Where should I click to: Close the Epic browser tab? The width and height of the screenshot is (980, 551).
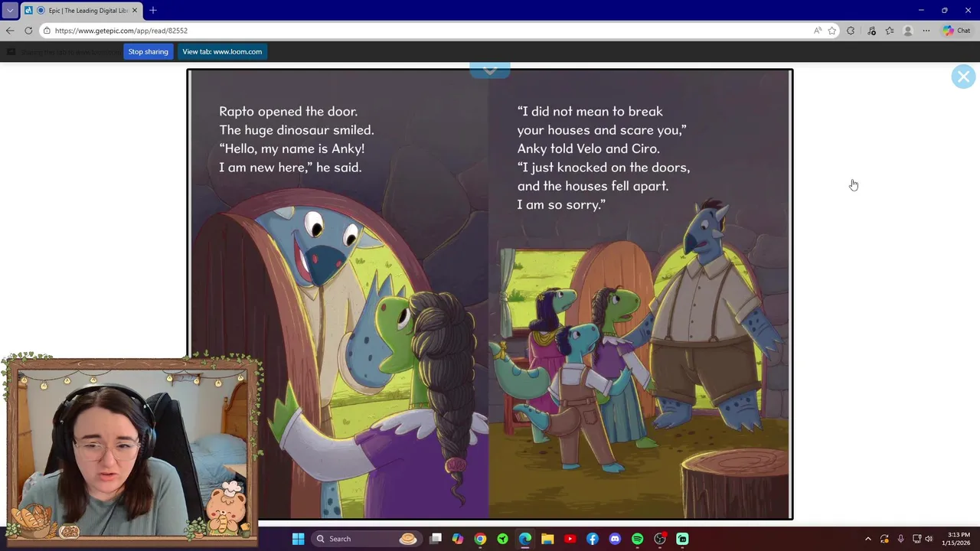point(135,11)
